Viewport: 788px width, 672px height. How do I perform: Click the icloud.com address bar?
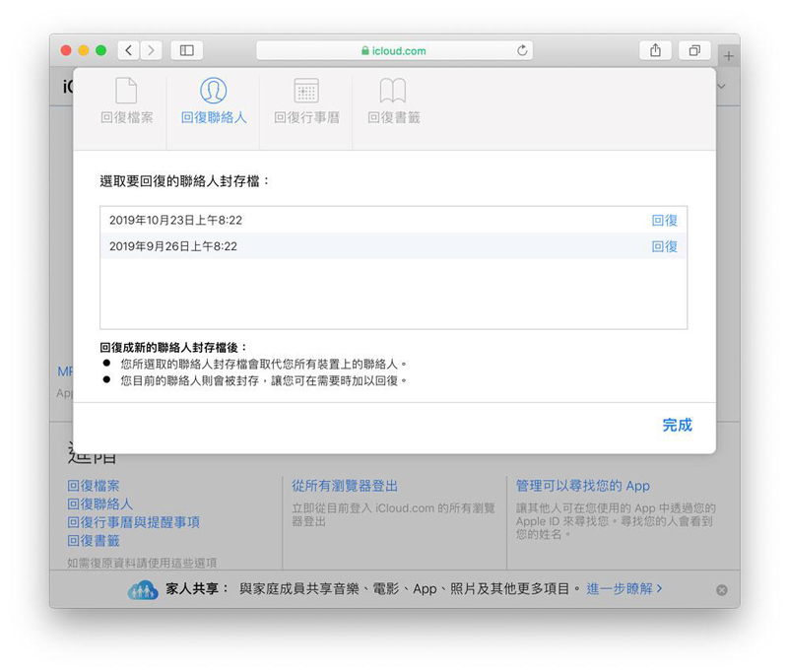(394, 50)
